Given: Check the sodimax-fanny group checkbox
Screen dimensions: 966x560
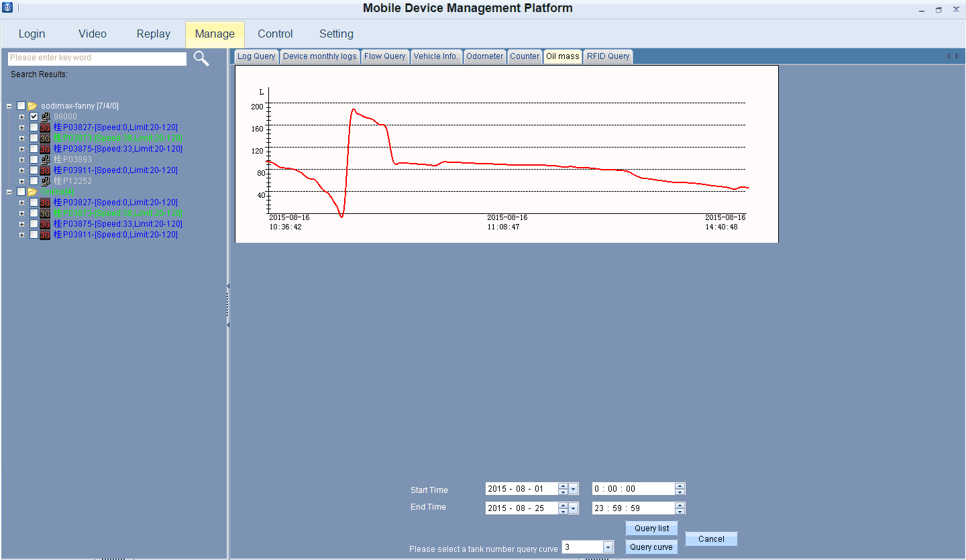Looking at the screenshot, I should pos(21,106).
